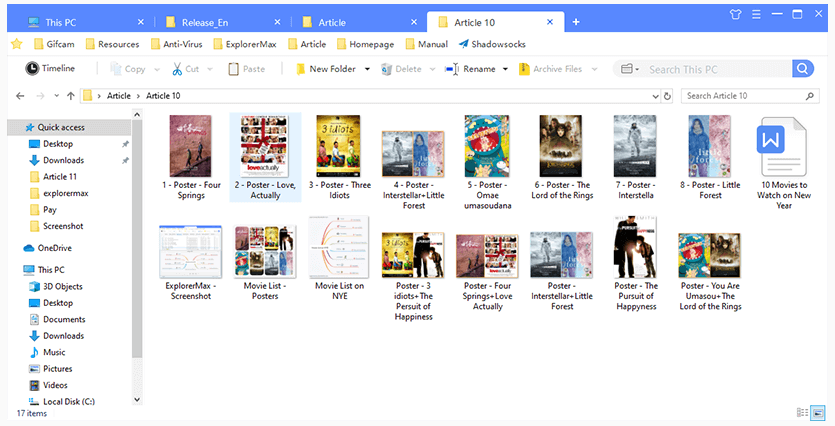Navigate up one folder level
Viewport: 835px width, 426px height.
[x=70, y=95]
